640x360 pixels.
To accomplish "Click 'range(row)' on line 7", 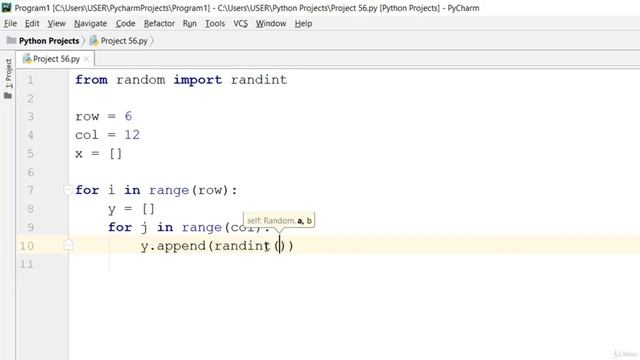I will tap(189, 190).
